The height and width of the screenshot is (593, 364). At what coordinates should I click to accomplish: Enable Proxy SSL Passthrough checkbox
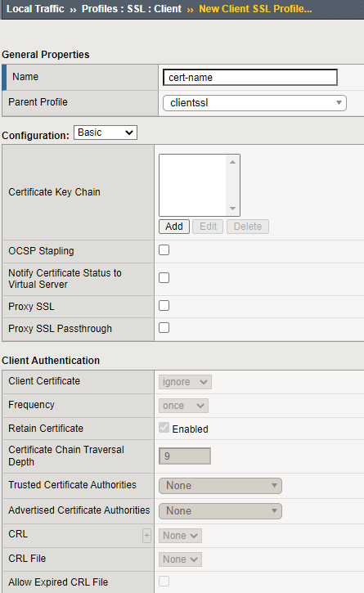click(x=164, y=327)
